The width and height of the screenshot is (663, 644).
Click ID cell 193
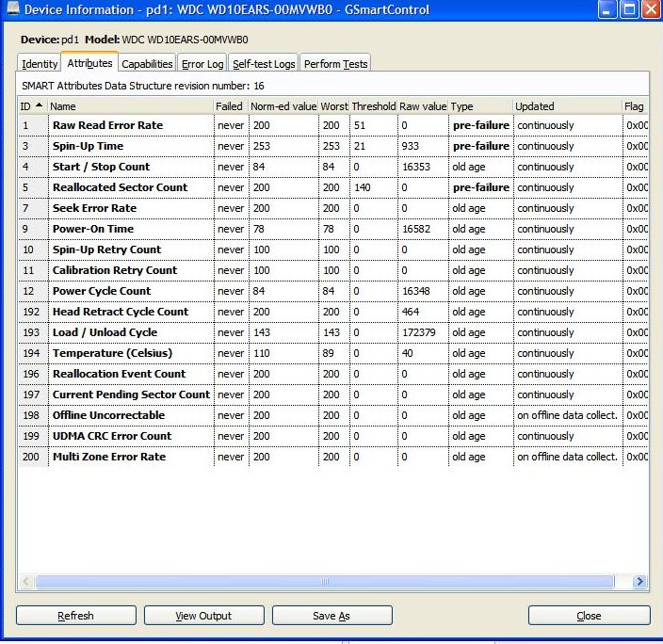click(x=31, y=332)
